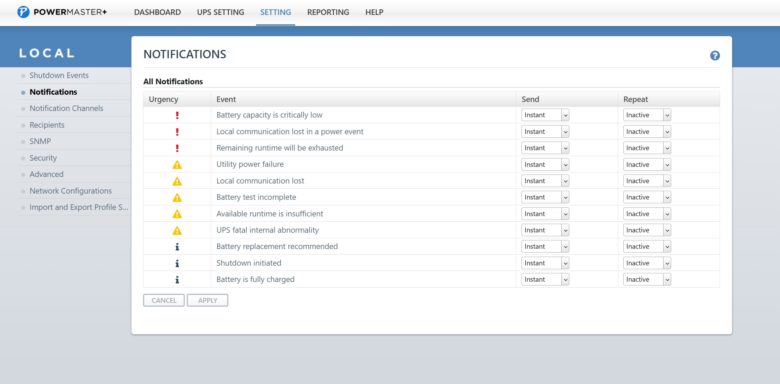
Task: Click the PowerMaster+ logo icon
Action: point(23,12)
